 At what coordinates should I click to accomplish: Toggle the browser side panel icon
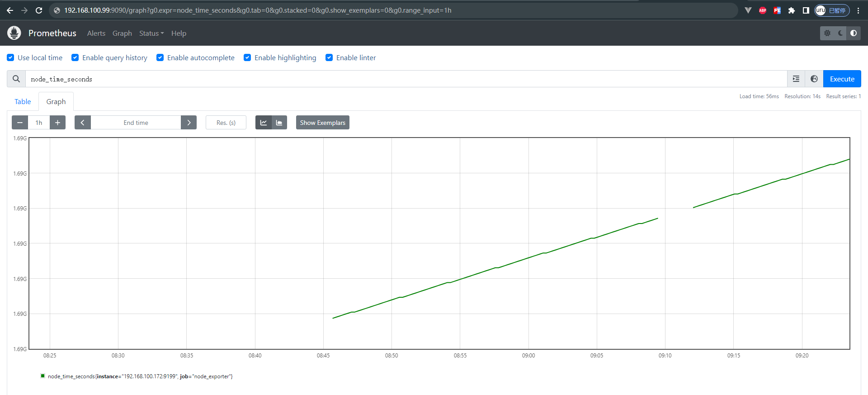tap(806, 10)
